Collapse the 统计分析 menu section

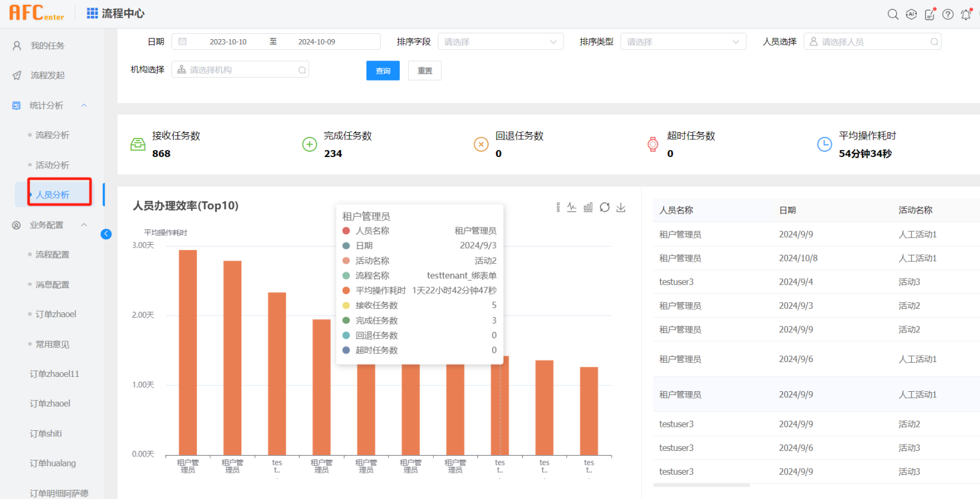coord(84,105)
